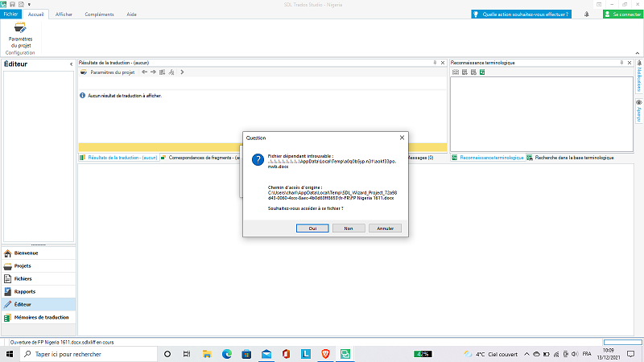Viewport: 644px width, 362px height.
Task: Select the Correspondances de fragments tab
Action: tap(200, 158)
